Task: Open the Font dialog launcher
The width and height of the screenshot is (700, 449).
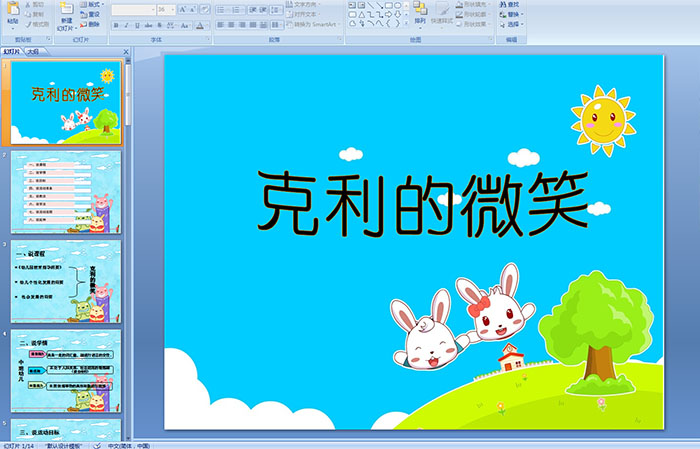Action: [x=208, y=40]
